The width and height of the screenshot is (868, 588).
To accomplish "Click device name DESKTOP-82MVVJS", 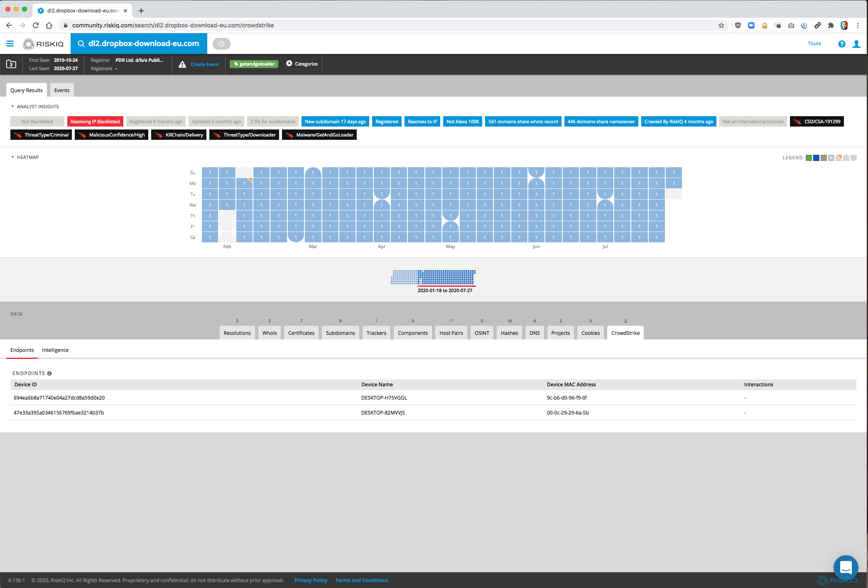I will 383,412.
